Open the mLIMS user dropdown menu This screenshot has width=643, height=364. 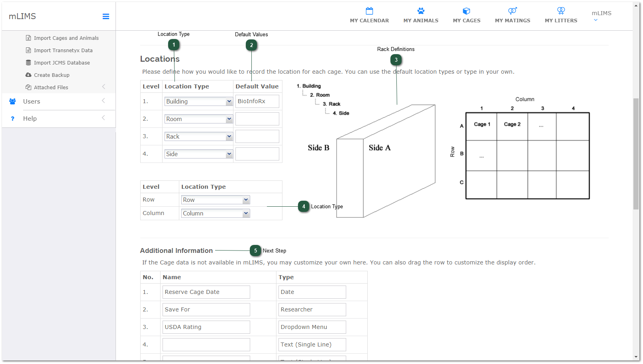point(601,16)
